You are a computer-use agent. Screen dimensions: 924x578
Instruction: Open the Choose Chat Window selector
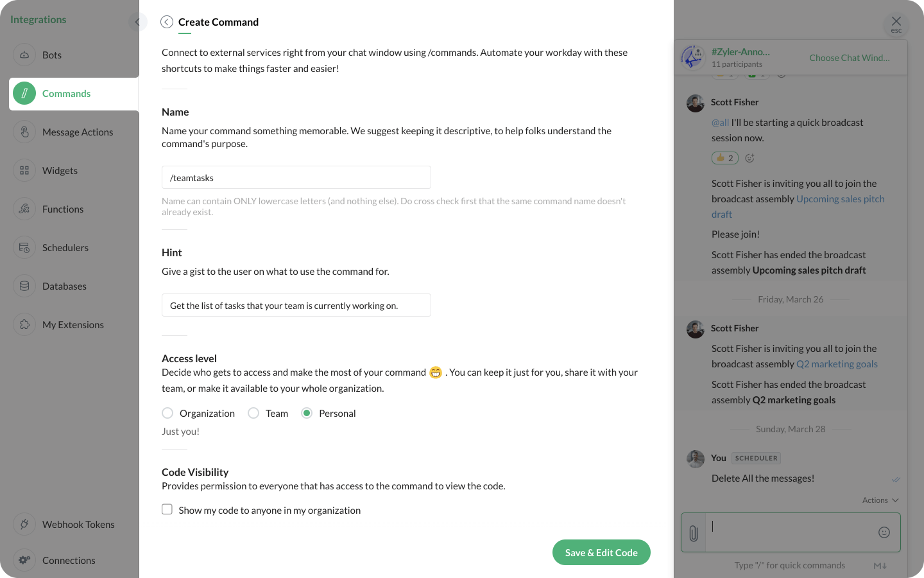(x=849, y=58)
